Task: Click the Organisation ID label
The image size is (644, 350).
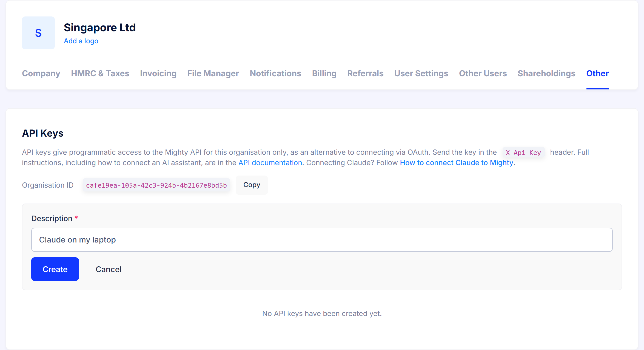Action: coord(48,185)
